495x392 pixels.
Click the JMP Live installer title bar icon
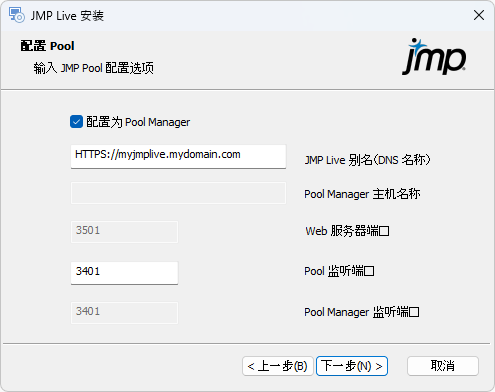click(17, 15)
